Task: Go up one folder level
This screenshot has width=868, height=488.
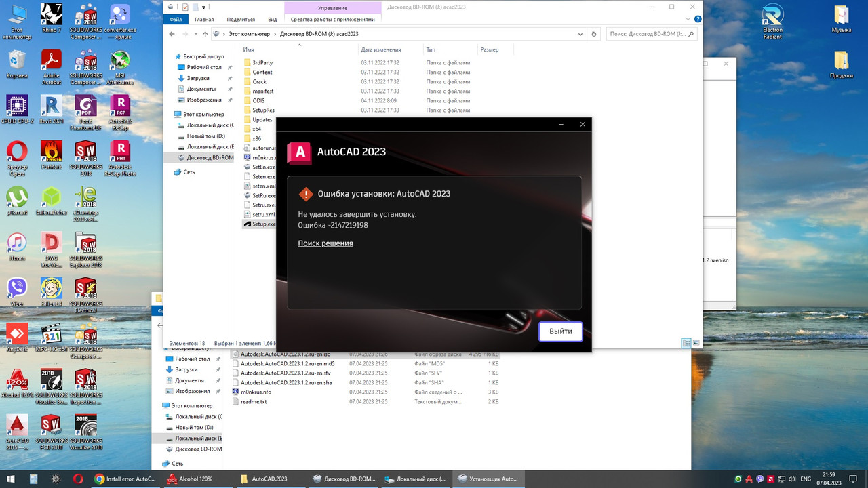Action: click(x=204, y=33)
